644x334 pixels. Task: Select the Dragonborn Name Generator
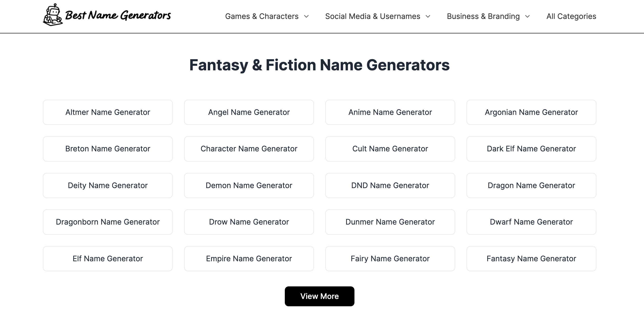point(108,222)
